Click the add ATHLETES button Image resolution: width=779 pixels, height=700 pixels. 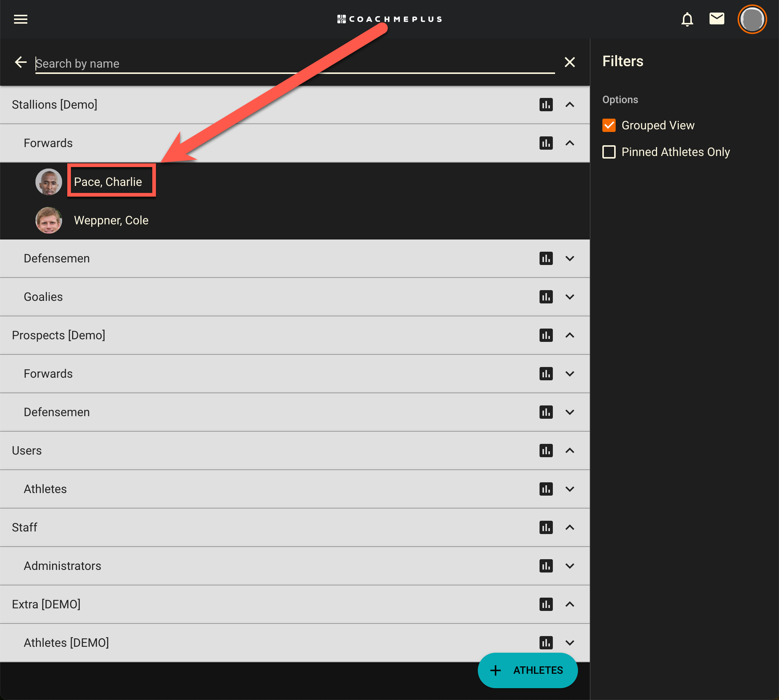(x=527, y=670)
